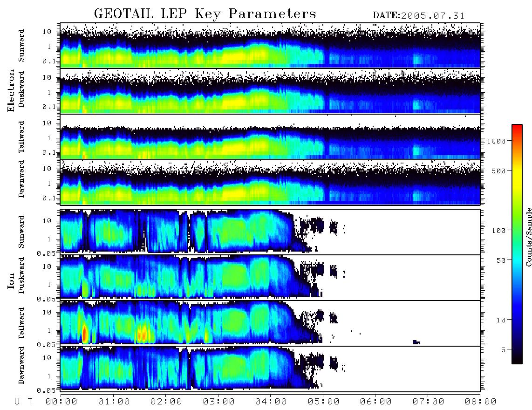
Task: Select the "DATE:2005.07.31" label
Action: 419,16
